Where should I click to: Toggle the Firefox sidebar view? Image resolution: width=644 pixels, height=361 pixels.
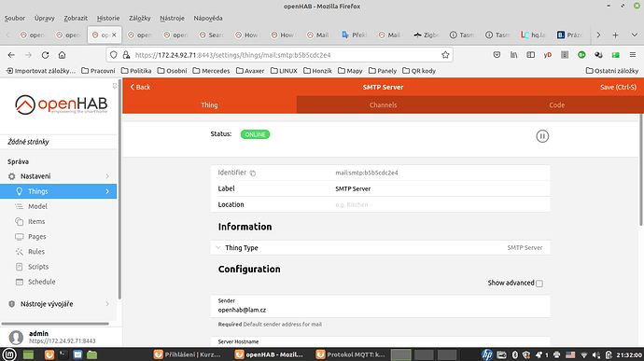pos(531,55)
